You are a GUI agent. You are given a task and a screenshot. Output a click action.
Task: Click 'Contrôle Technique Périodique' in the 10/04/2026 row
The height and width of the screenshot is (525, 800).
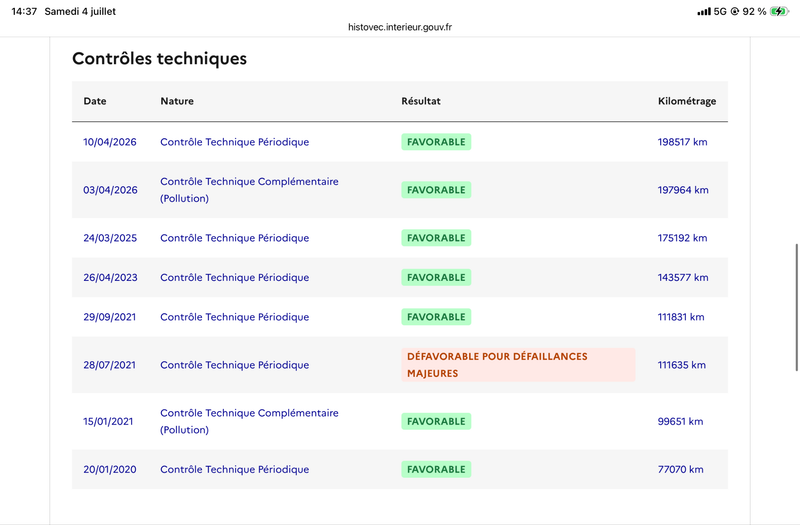coord(235,142)
